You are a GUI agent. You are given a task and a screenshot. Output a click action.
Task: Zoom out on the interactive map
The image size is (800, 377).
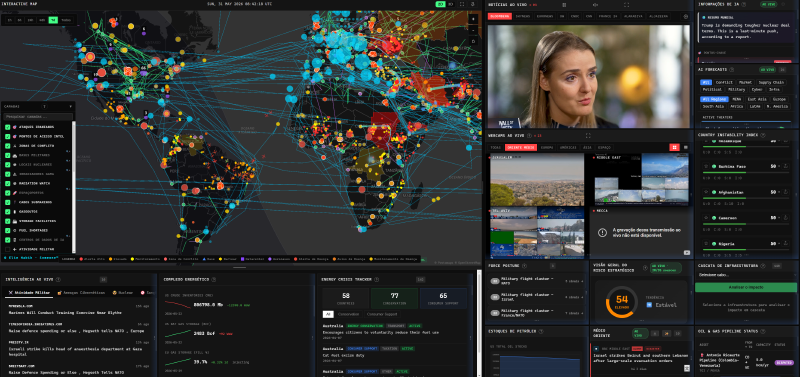(x=474, y=30)
